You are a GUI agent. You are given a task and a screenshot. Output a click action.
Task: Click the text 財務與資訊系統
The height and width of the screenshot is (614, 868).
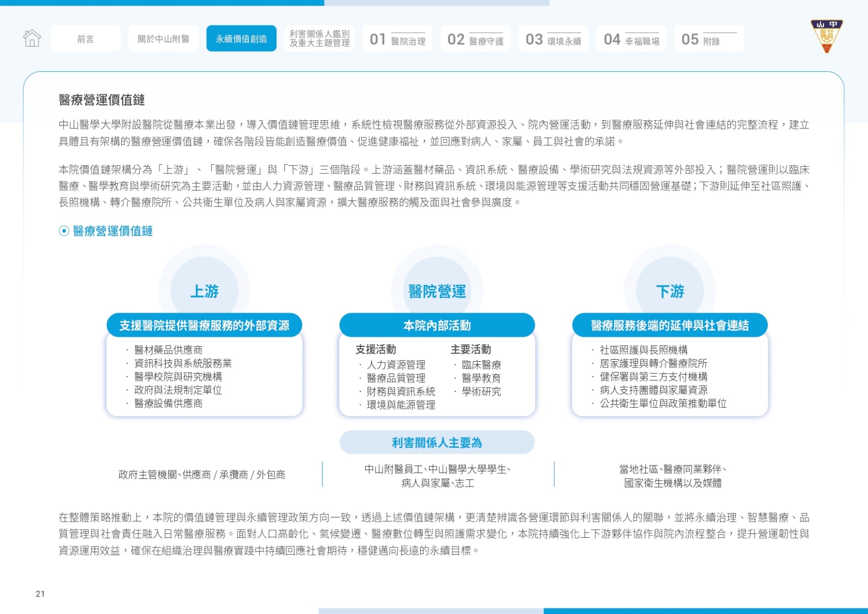(401, 391)
